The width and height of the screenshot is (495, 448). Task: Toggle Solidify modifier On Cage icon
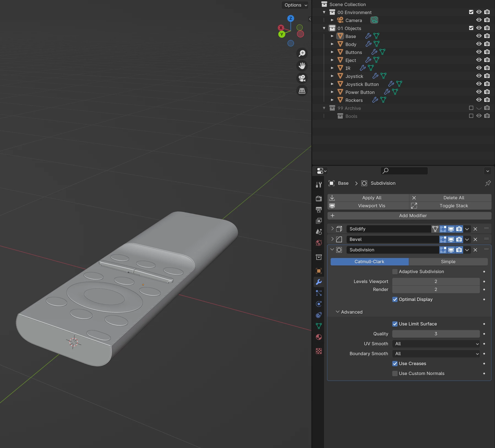coord(435,229)
